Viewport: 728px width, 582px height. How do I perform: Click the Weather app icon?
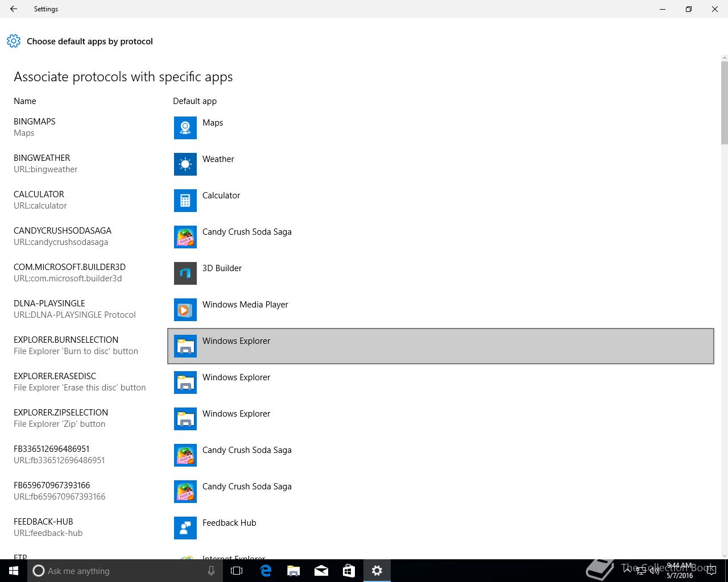[x=185, y=164]
